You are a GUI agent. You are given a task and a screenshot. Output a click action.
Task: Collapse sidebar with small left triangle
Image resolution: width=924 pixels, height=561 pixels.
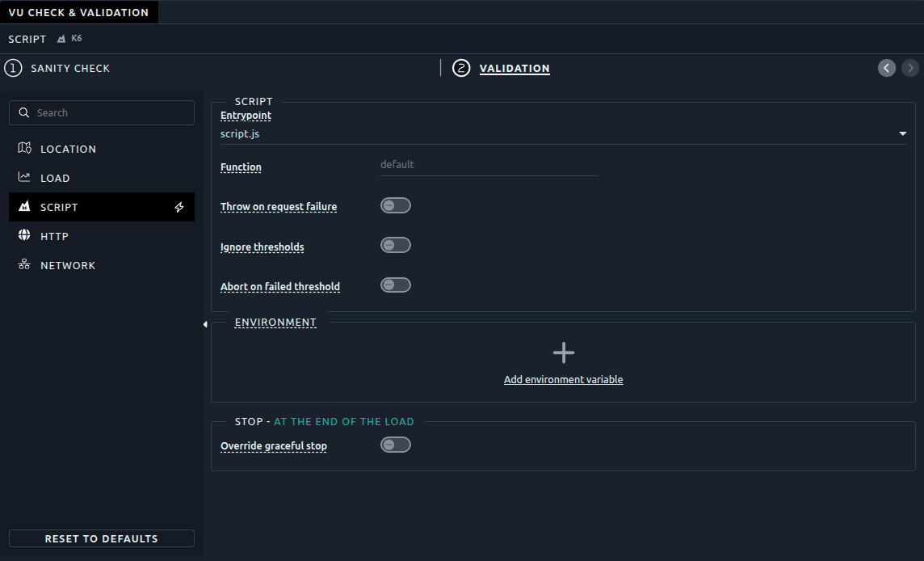205,324
